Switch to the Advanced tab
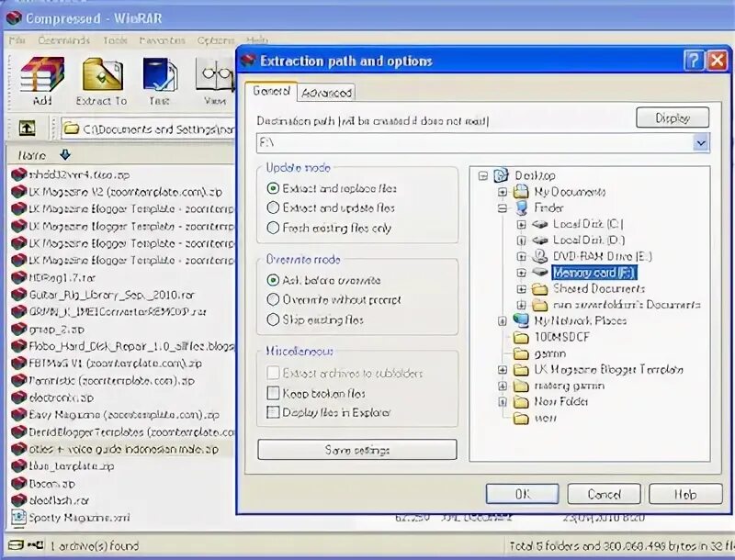 click(327, 93)
